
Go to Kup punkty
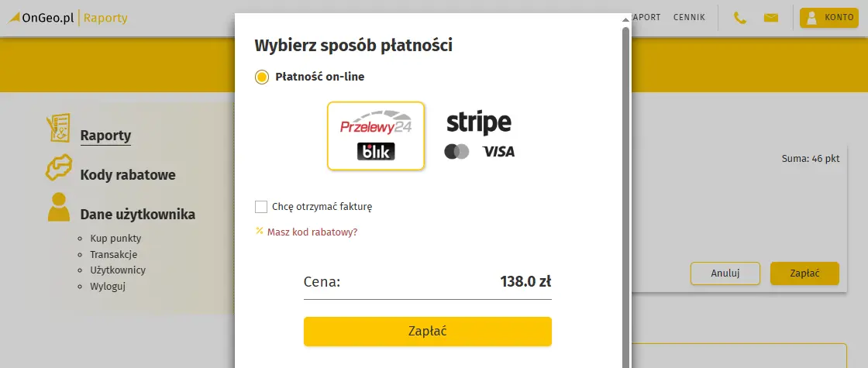(115, 238)
